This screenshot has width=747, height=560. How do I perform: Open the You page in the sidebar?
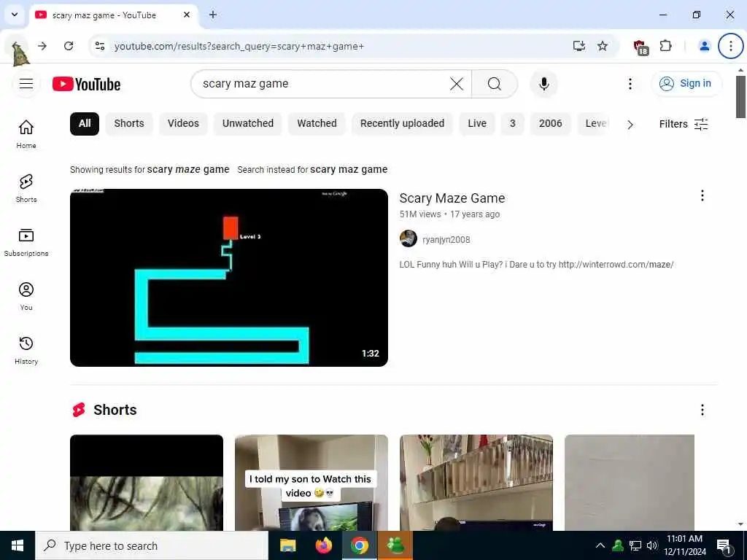[x=26, y=296]
